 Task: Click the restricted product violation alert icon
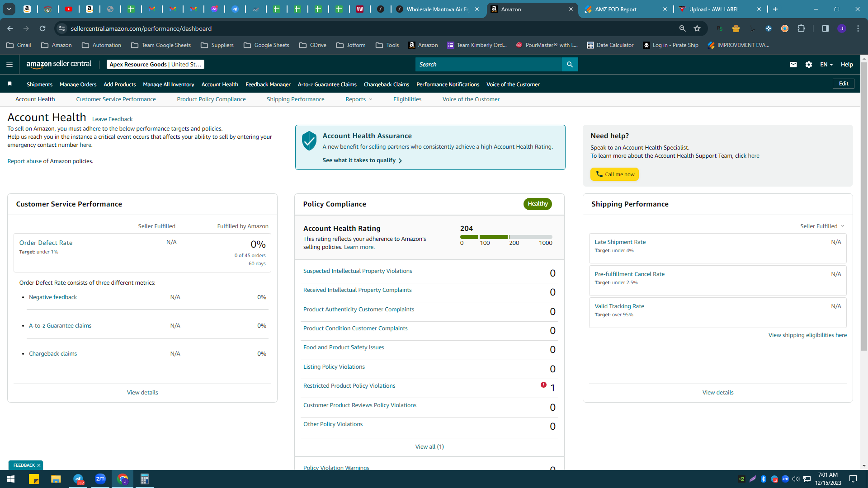click(543, 385)
